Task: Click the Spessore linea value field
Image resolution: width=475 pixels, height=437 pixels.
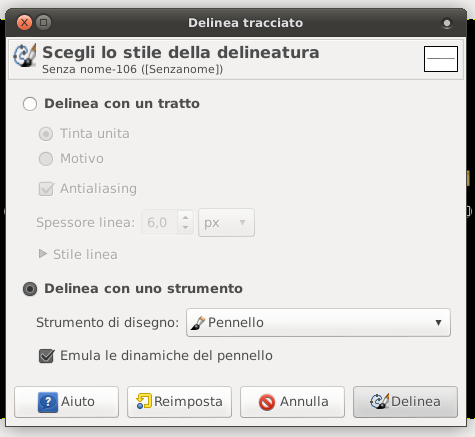Action: [160, 223]
